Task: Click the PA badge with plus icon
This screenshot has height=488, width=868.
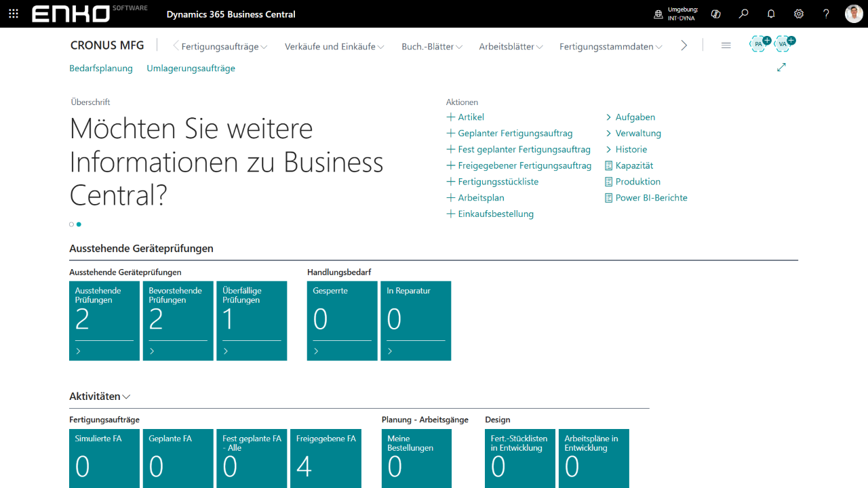Action: click(759, 43)
